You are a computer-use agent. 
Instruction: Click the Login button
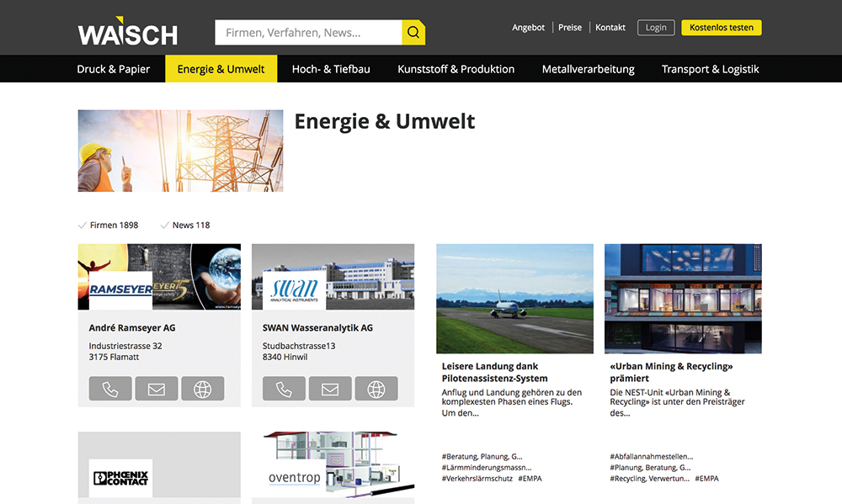(x=656, y=28)
